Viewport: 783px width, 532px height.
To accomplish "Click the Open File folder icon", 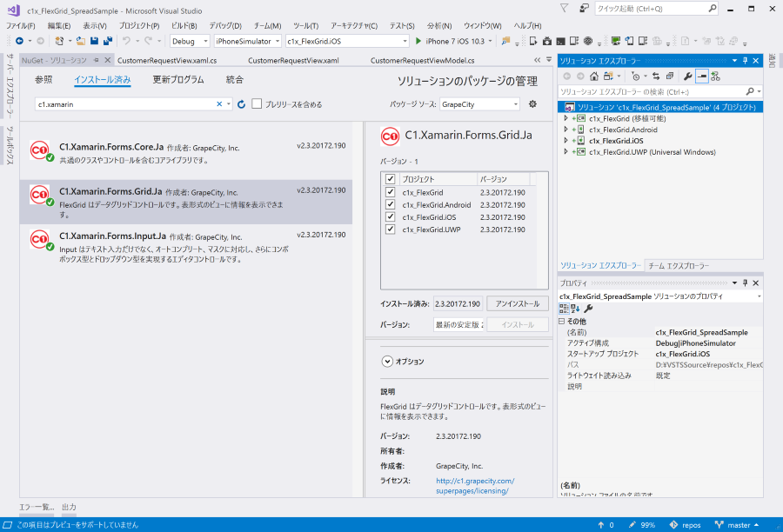I will [x=80, y=41].
